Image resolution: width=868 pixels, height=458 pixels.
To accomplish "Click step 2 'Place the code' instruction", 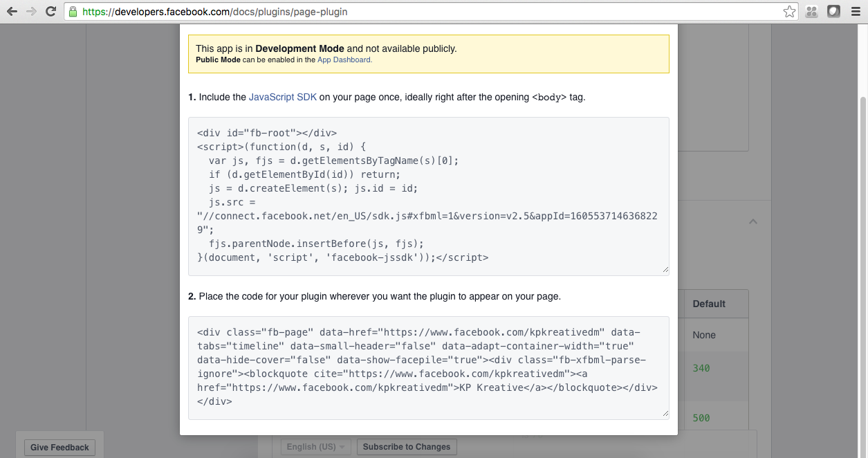I will pos(374,296).
